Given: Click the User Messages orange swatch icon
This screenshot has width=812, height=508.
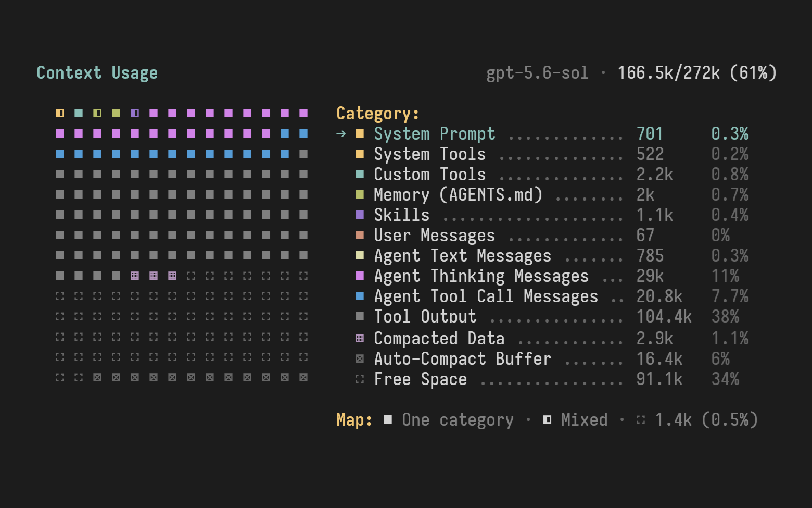Looking at the screenshot, I should point(360,235).
